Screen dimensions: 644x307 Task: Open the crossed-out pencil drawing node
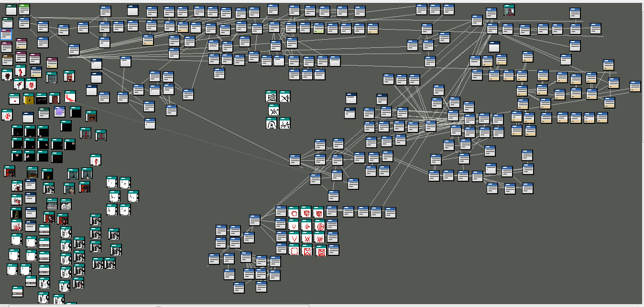tap(284, 96)
